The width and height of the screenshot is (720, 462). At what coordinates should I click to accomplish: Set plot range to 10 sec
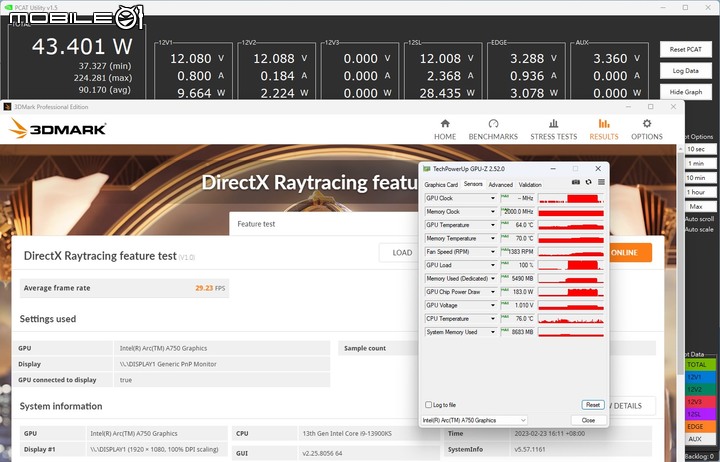tap(700, 149)
